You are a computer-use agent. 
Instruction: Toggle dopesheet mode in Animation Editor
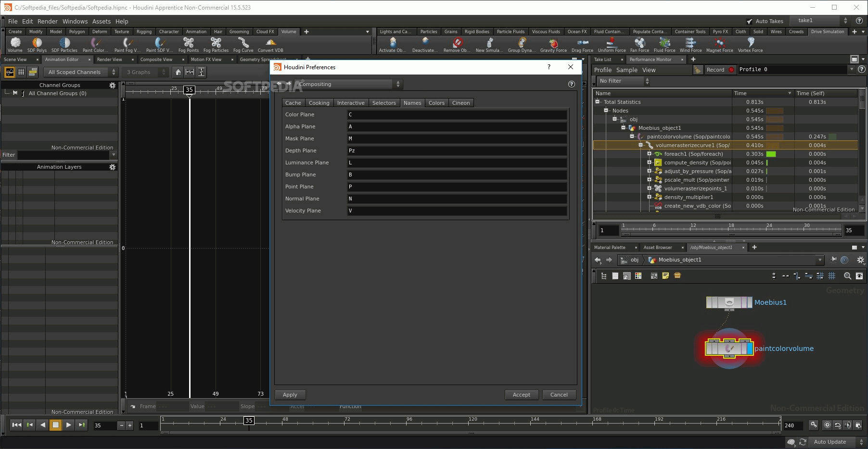click(33, 72)
